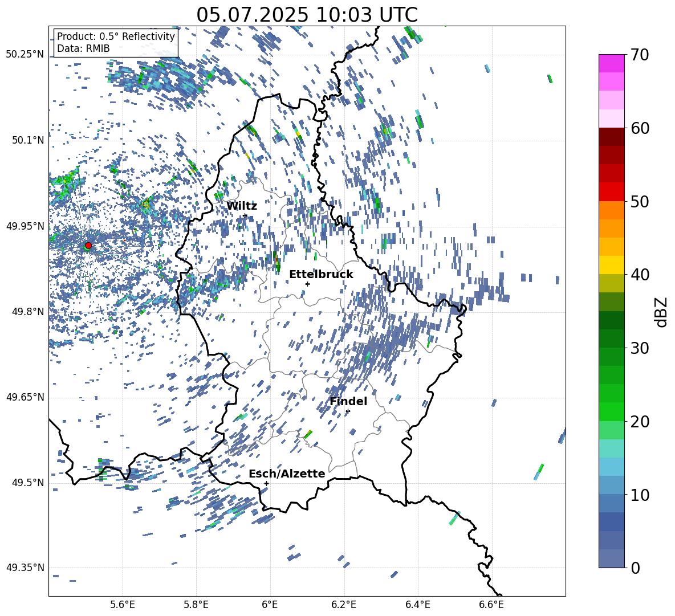The height and width of the screenshot is (616, 675).
Task: Click the 30 value on the colorbar
Action: [640, 348]
